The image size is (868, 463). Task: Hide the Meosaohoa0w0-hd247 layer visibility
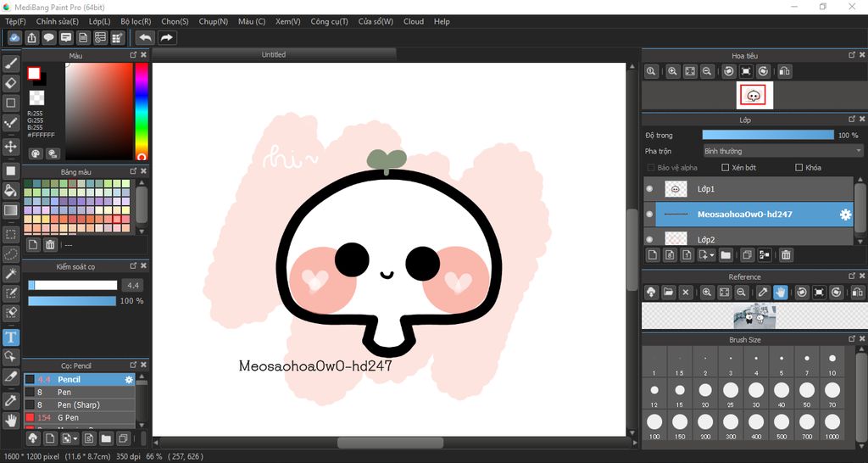coord(649,215)
